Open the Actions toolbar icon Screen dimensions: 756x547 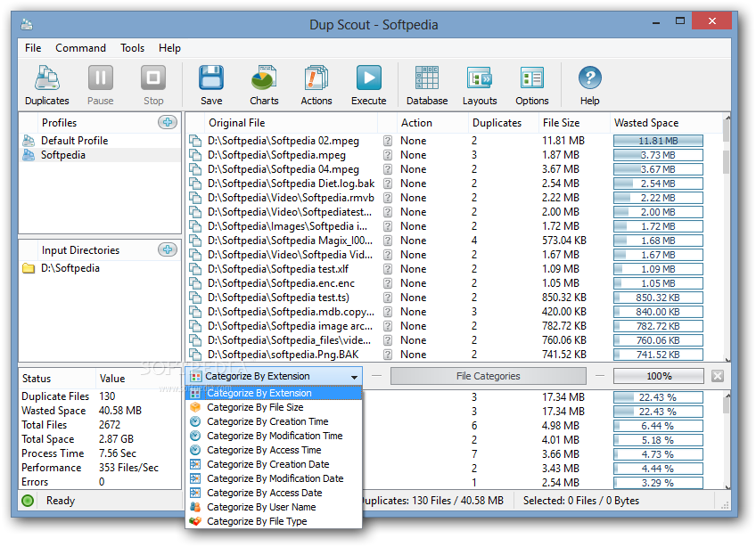pos(316,78)
